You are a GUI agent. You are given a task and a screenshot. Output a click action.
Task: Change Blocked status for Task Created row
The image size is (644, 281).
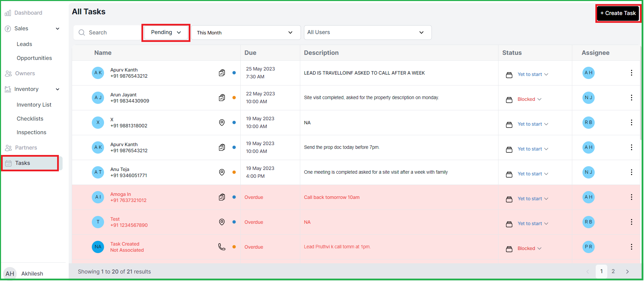tap(529, 248)
